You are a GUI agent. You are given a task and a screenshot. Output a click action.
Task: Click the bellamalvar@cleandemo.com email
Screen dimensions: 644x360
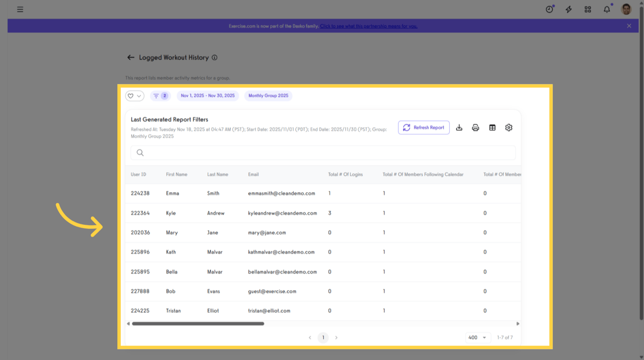(x=282, y=272)
